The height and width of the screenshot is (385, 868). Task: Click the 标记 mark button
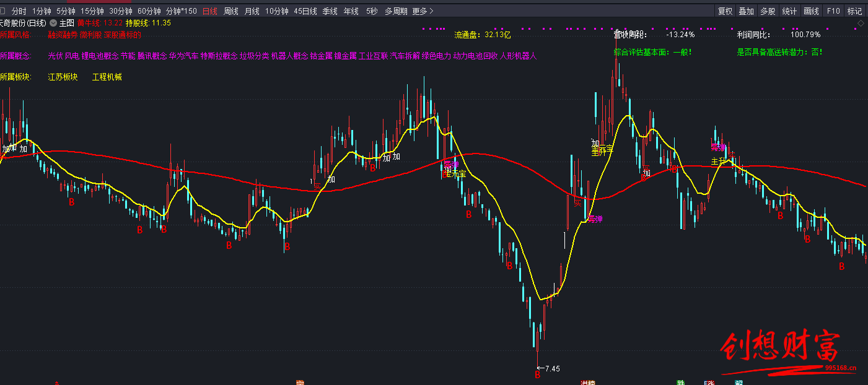(855, 11)
